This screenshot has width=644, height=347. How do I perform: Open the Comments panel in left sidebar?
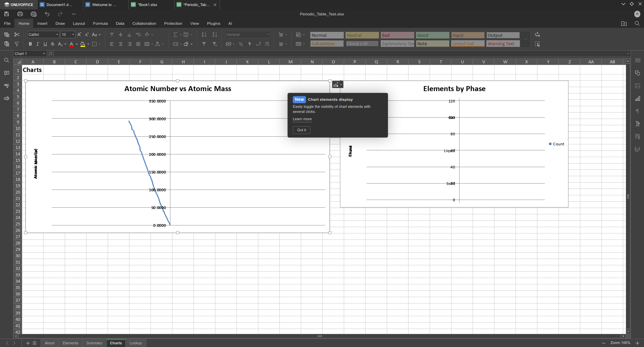pos(7,73)
